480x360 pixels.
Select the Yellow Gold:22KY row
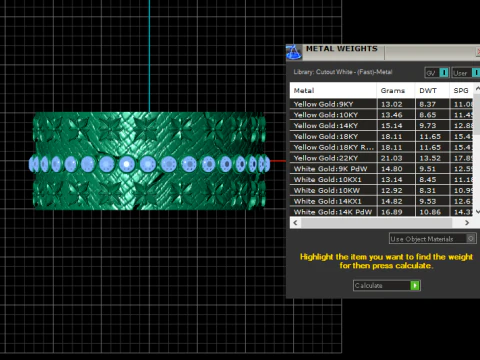381,158
